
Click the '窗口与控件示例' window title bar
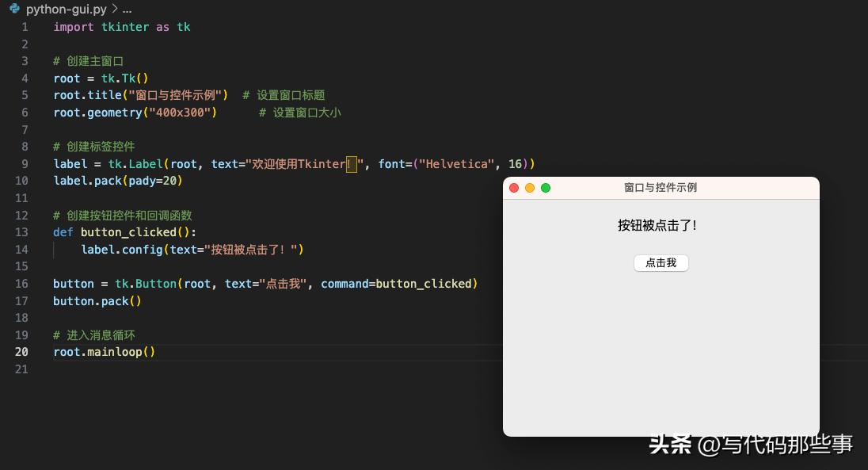[x=661, y=187]
